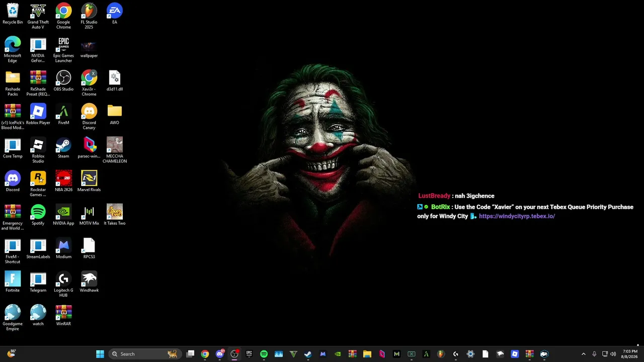Image resolution: width=644 pixels, height=362 pixels.
Task: Switch to Chrome on the taskbar
Action: pyautogui.click(x=205, y=354)
